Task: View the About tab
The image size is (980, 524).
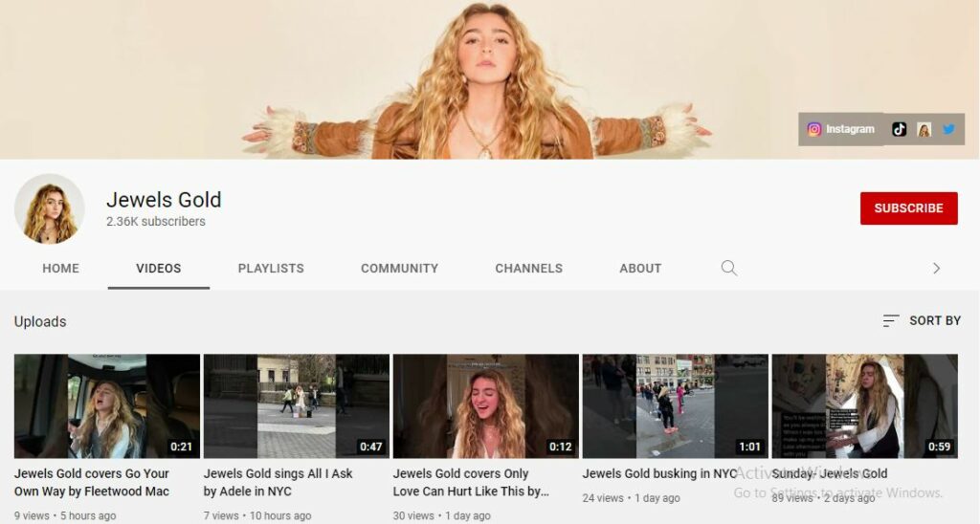Action: [x=640, y=269]
